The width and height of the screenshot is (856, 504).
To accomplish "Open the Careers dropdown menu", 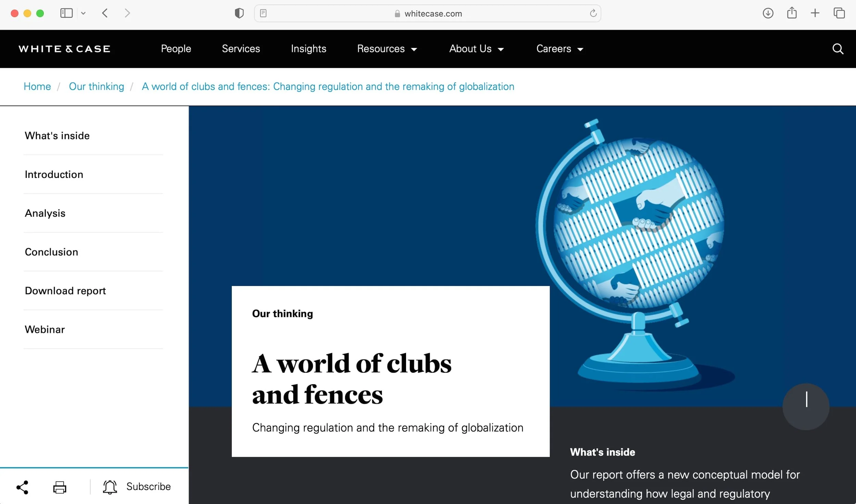I will tap(559, 49).
